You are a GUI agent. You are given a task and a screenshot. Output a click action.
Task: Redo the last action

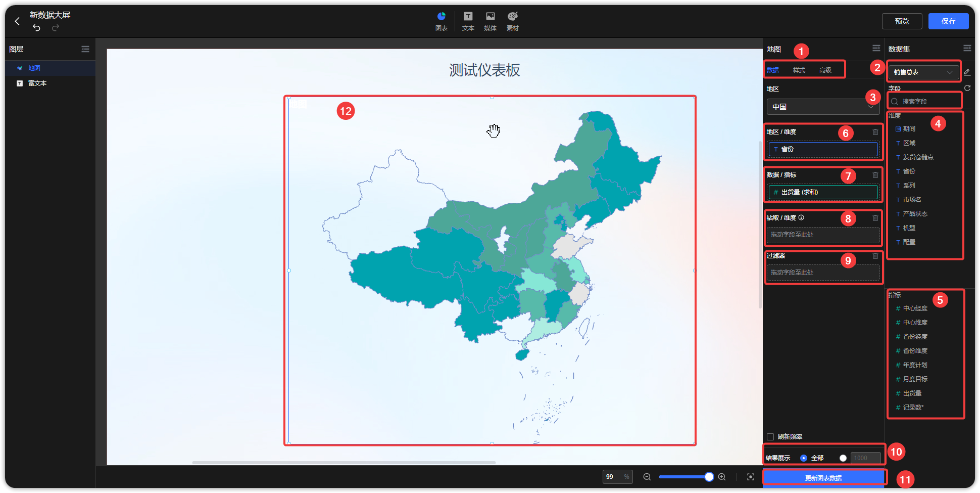[x=56, y=27]
